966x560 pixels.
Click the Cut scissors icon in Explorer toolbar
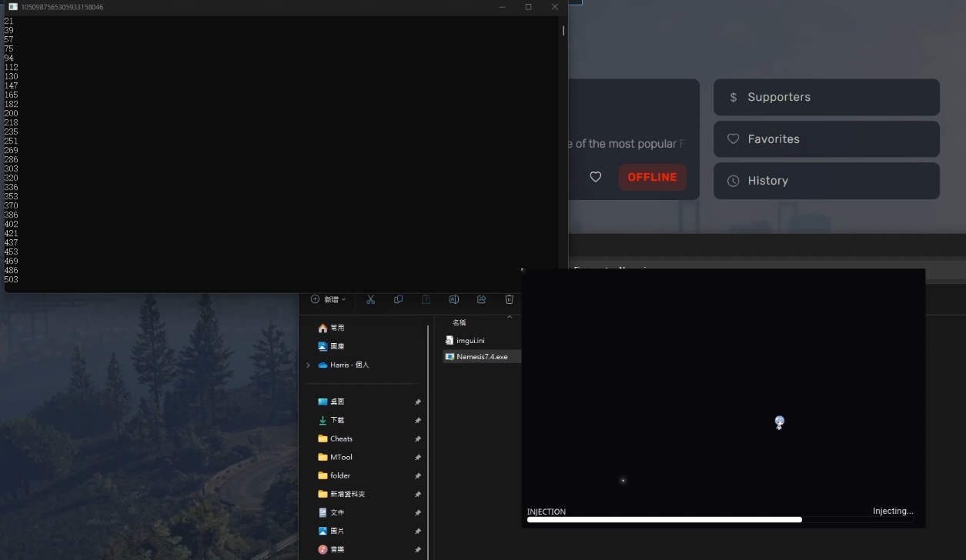tap(370, 299)
